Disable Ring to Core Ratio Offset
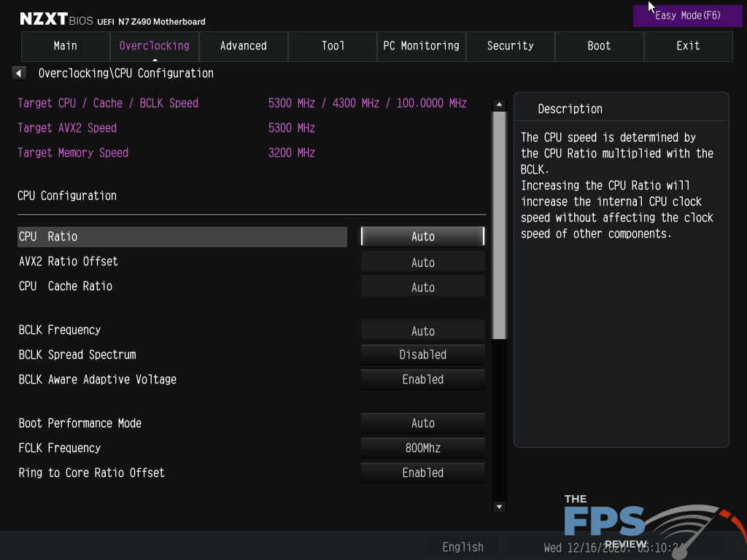The image size is (747, 560). point(422,472)
